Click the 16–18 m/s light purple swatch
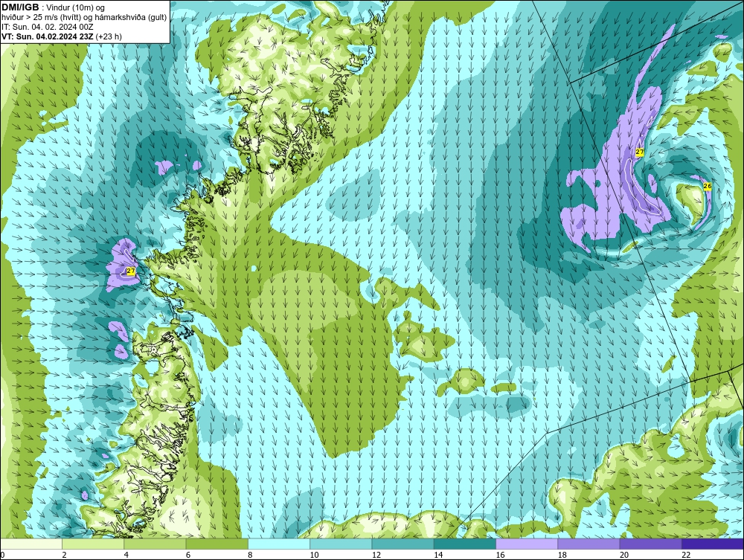744x560 pixels. (527, 544)
